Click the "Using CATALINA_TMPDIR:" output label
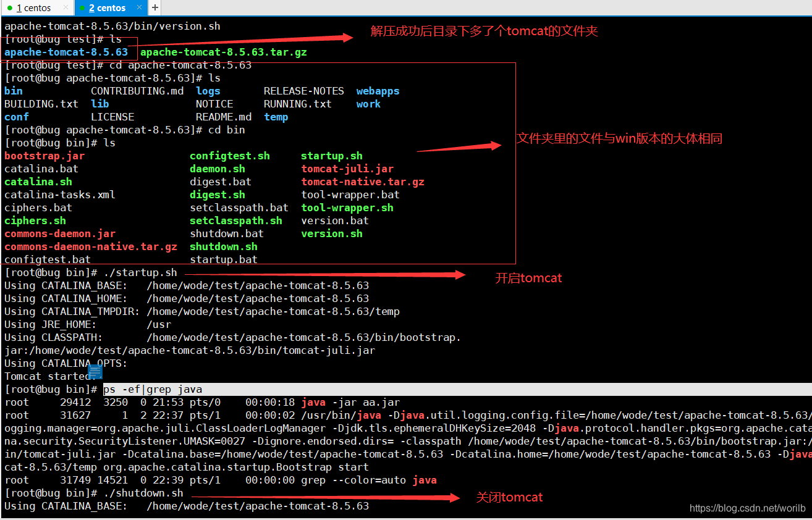 [72, 311]
